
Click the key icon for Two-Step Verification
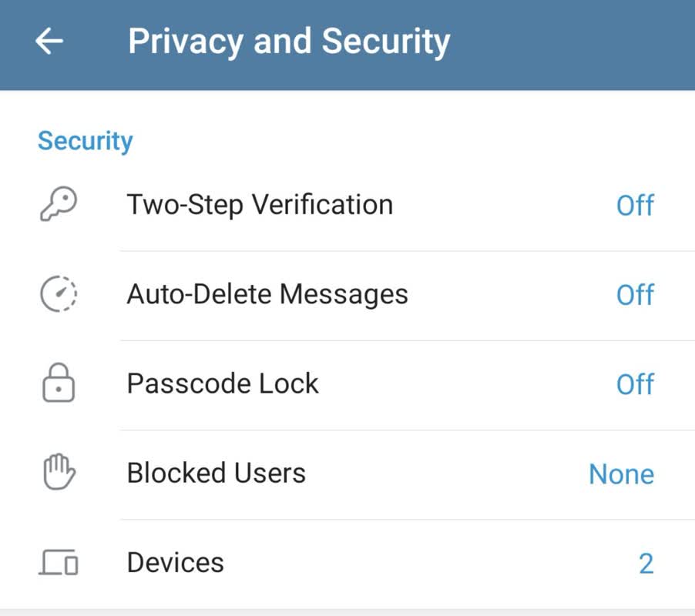coord(59,205)
